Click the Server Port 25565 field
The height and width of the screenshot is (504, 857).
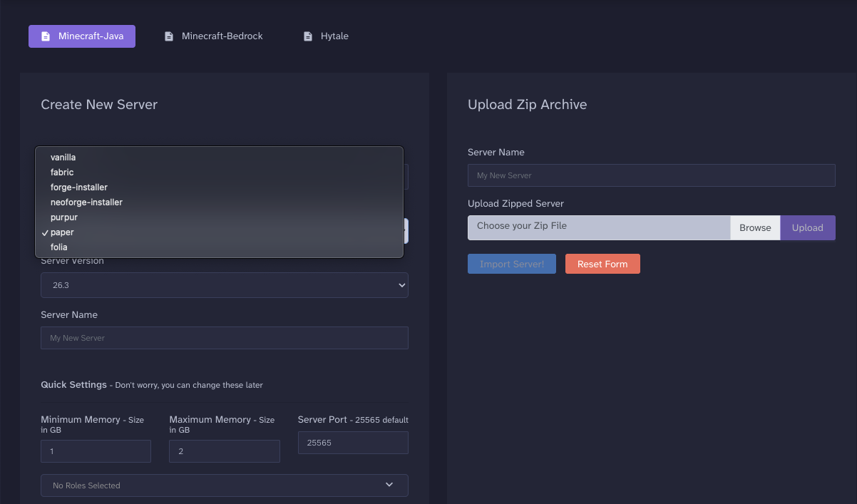pos(353,443)
